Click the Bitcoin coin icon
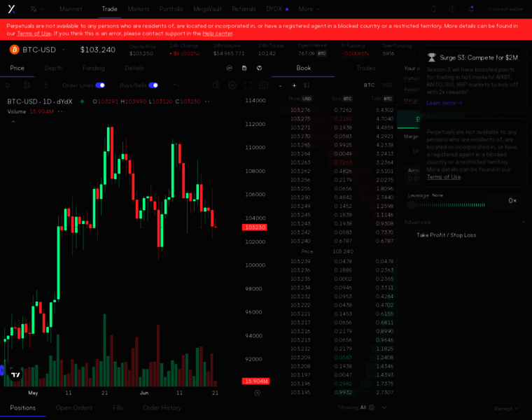The height and width of the screenshot is (420, 532). (x=14, y=50)
